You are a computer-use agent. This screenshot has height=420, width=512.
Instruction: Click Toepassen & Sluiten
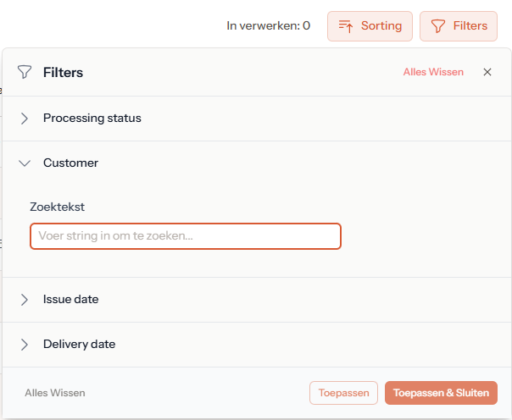(x=441, y=393)
